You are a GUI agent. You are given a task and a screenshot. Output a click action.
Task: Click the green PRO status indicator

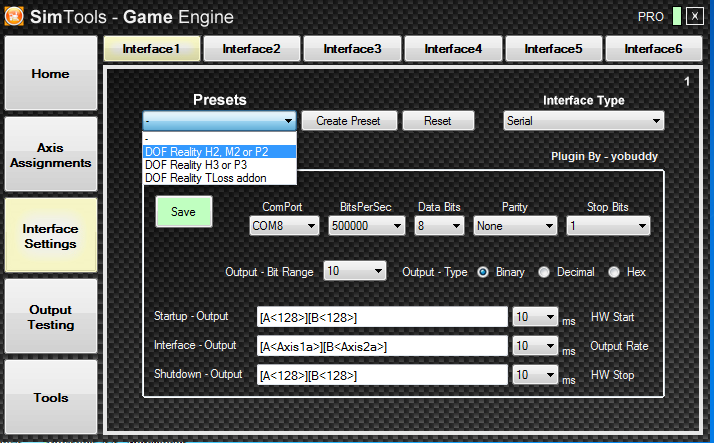click(677, 17)
